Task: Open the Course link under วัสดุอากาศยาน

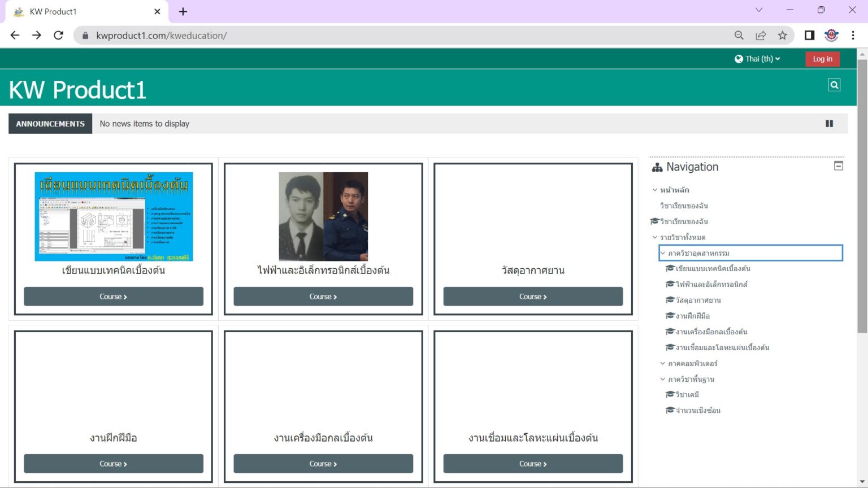Action: pyautogui.click(x=532, y=296)
